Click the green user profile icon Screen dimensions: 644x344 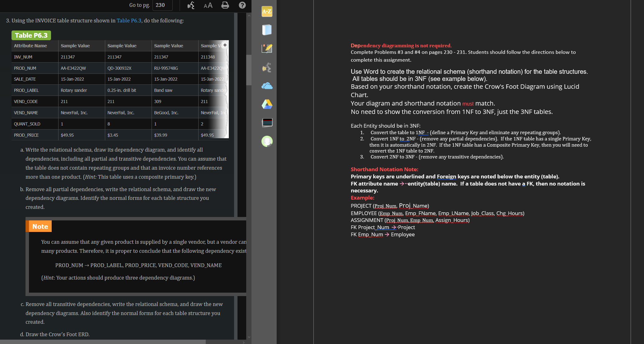267,141
